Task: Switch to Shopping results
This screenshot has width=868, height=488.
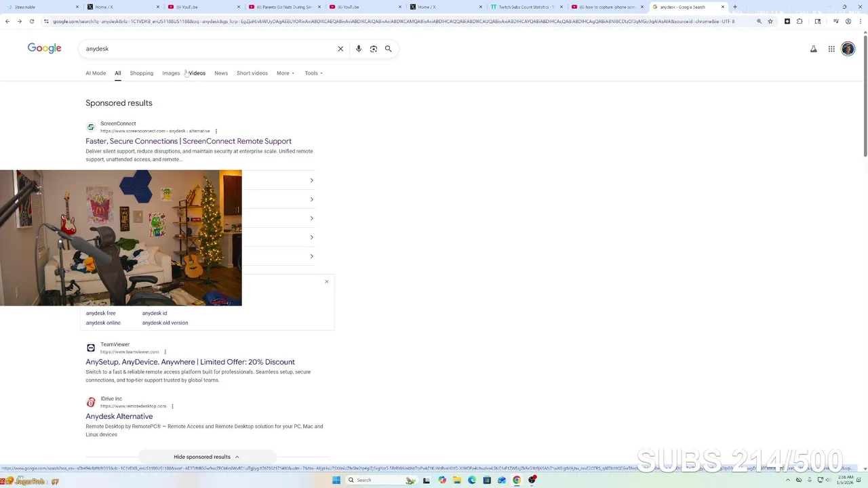Action: (x=142, y=73)
